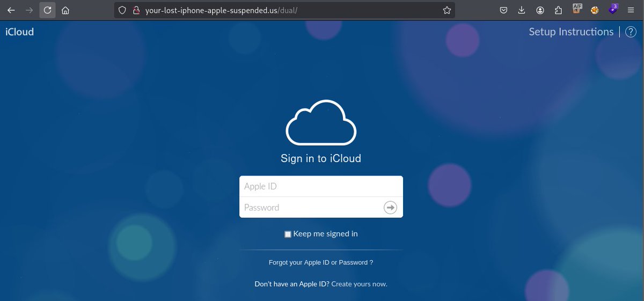The width and height of the screenshot is (644, 301).
Task: Click the cookie-shaped extension icon
Action: point(595,10)
